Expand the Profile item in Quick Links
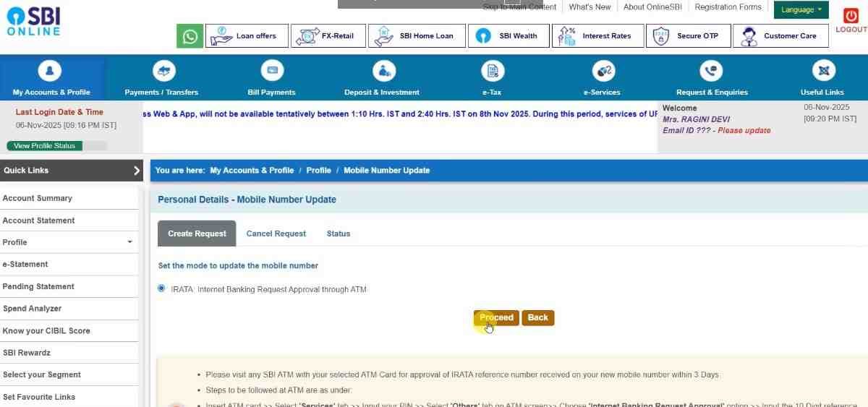The height and width of the screenshot is (407, 868). (x=129, y=242)
